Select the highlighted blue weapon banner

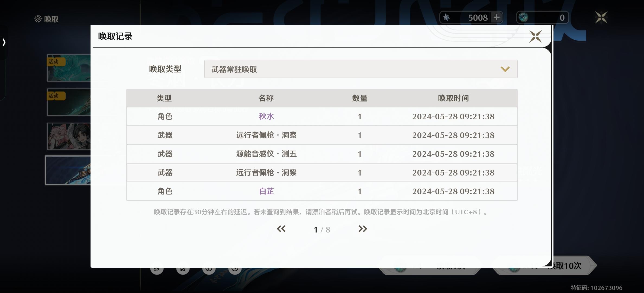(x=68, y=170)
